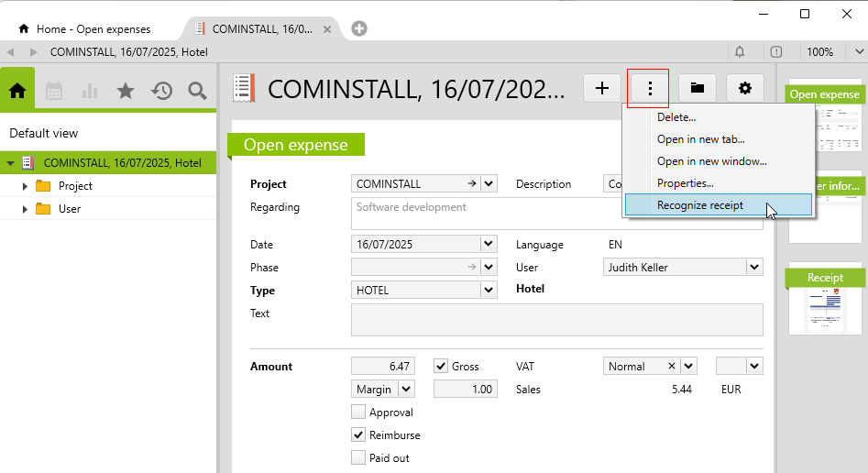Image resolution: width=868 pixels, height=473 pixels.
Task: Click the plus button to add new
Action: [602, 88]
